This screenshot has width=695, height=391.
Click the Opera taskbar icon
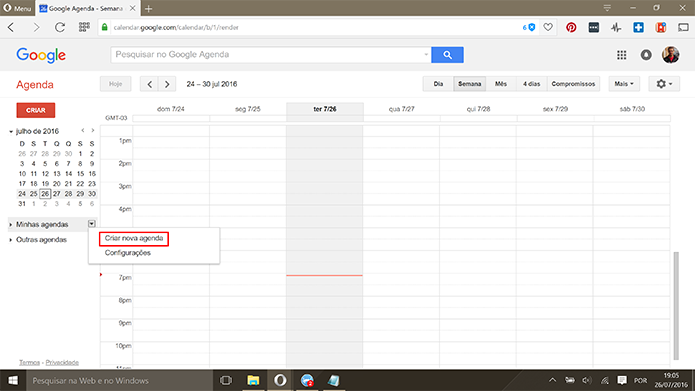[280, 380]
